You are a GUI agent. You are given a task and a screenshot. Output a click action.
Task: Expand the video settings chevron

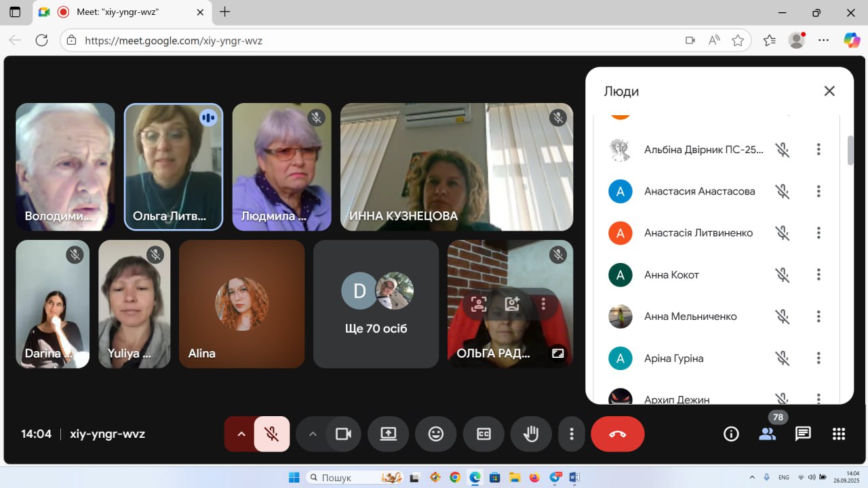point(313,434)
